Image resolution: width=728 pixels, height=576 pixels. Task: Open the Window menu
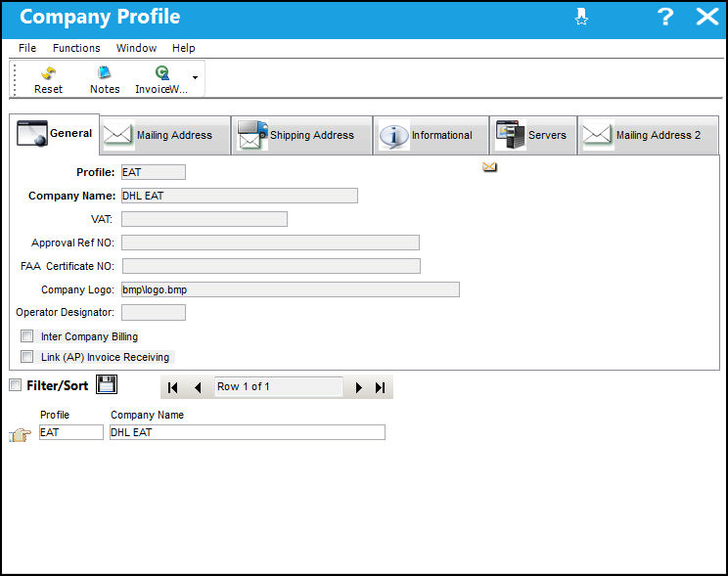click(136, 48)
